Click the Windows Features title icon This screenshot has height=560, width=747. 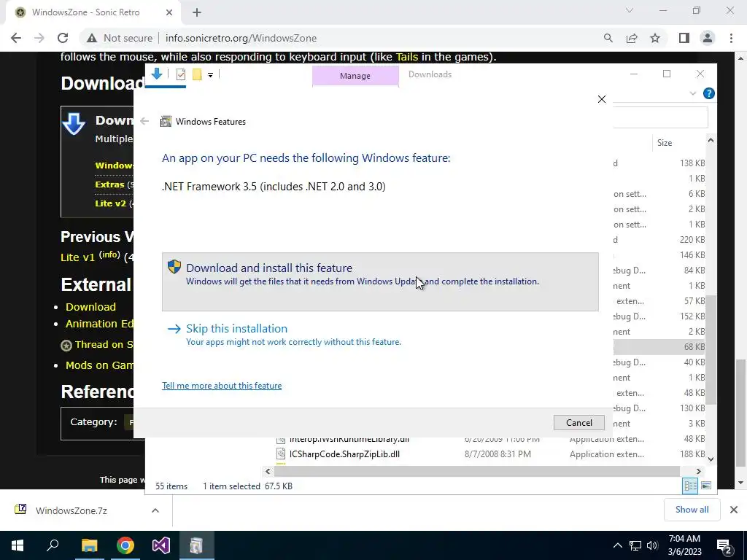pos(166,122)
